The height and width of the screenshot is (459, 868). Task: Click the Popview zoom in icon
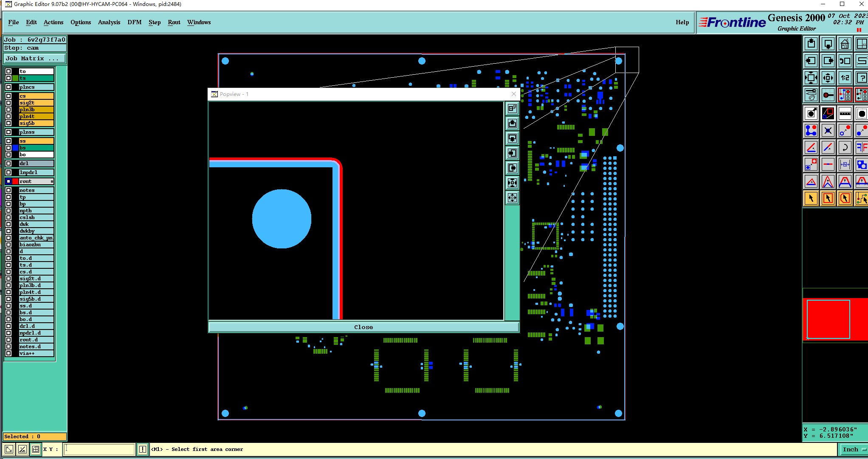pos(513,183)
